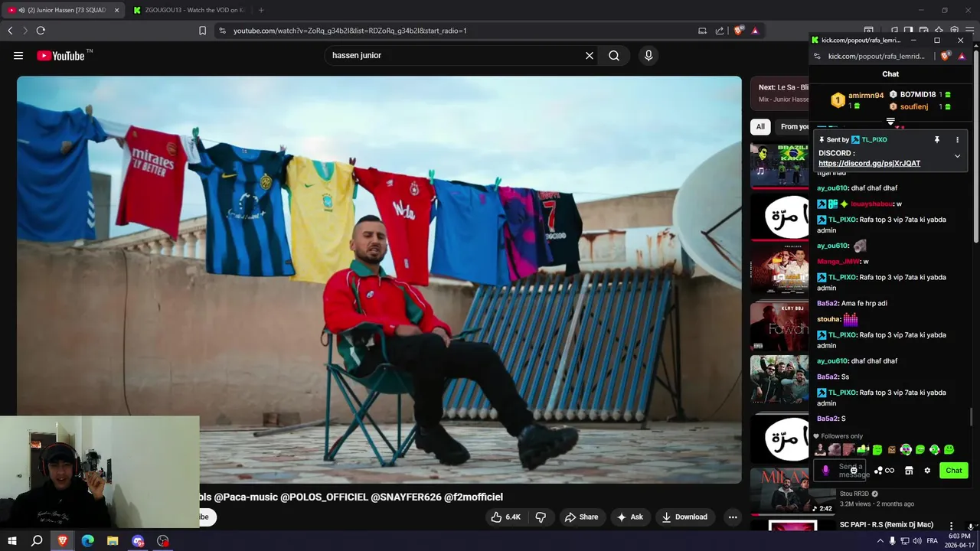Start YouTube voice search with microphone
The image size is (980, 551).
(x=648, y=56)
